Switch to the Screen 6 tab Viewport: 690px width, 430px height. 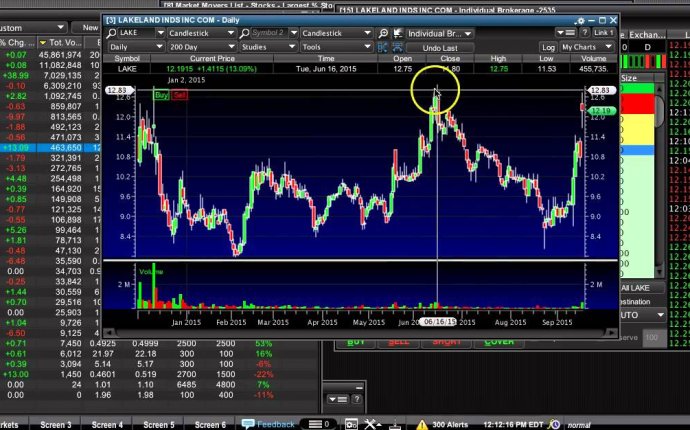[x=210, y=424]
